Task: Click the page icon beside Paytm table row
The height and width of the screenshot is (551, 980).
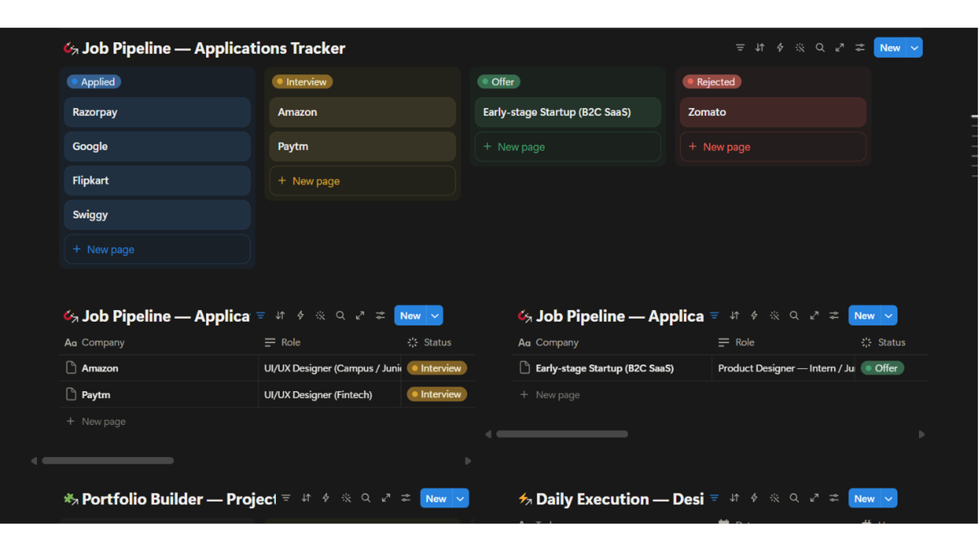Action: [71, 394]
